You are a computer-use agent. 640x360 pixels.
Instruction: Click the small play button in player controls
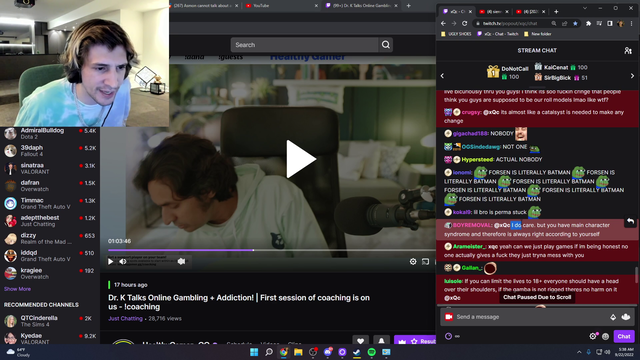click(x=111, y=261)
